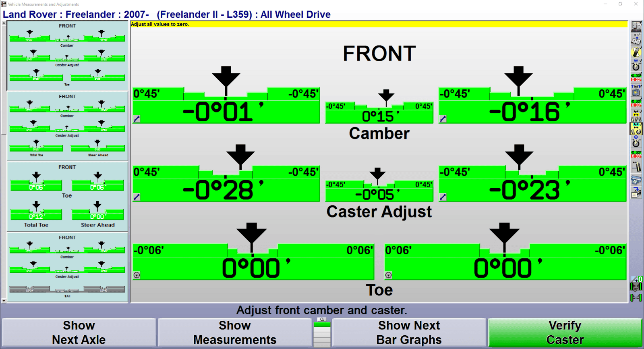Minimize the Vehicle Measurements window
The height and width of the screenshot is (349, 644).
tap(605, 4)
